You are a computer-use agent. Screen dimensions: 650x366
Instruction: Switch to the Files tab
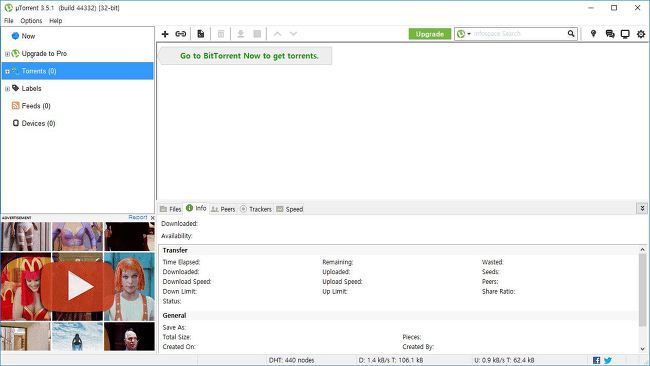pos(171,209)
